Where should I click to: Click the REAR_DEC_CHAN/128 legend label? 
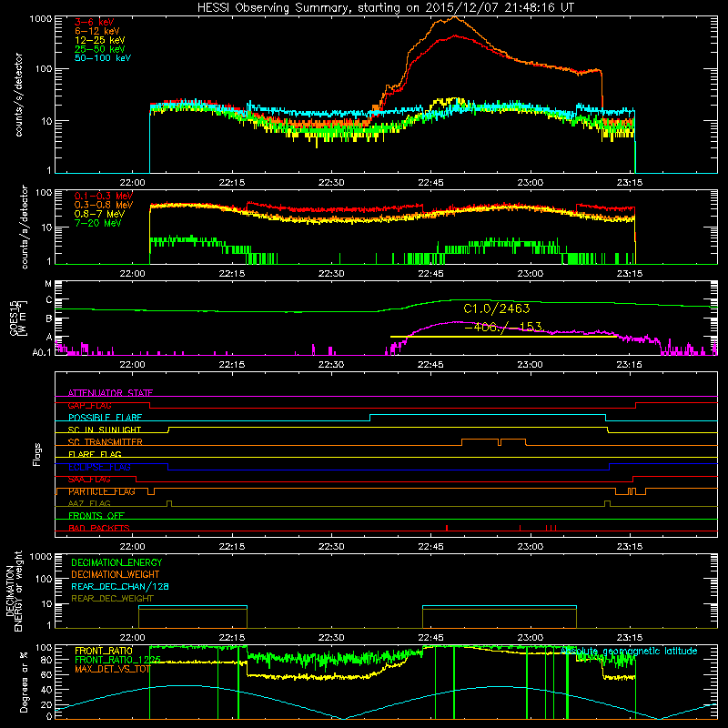(x=120, y=586)
